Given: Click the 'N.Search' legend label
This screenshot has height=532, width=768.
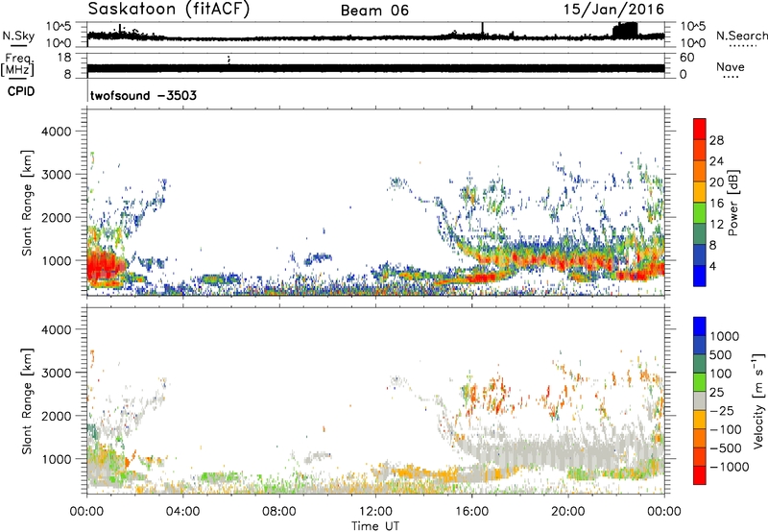Looking at the screenshot, I should pyautogui.click(x=741, y=36).
